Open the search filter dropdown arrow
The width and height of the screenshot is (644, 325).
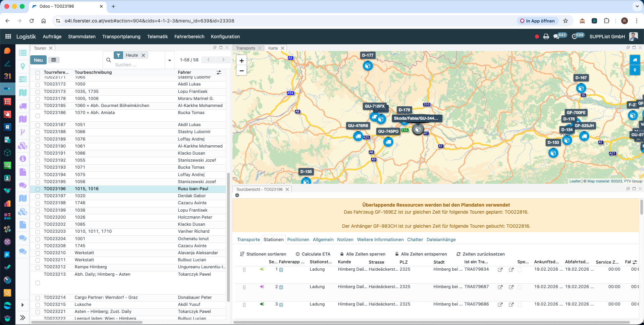(169, 60)
